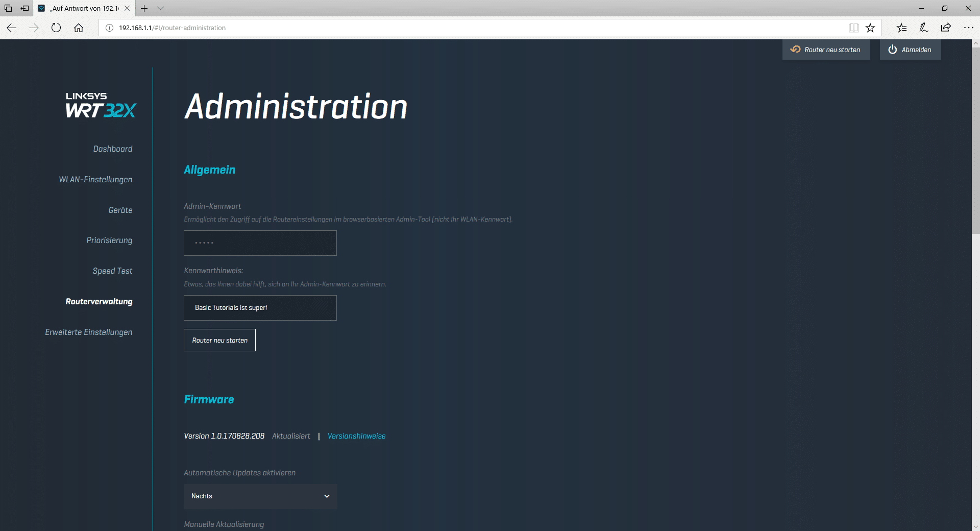Click the browser home icon

click(79, 28)
